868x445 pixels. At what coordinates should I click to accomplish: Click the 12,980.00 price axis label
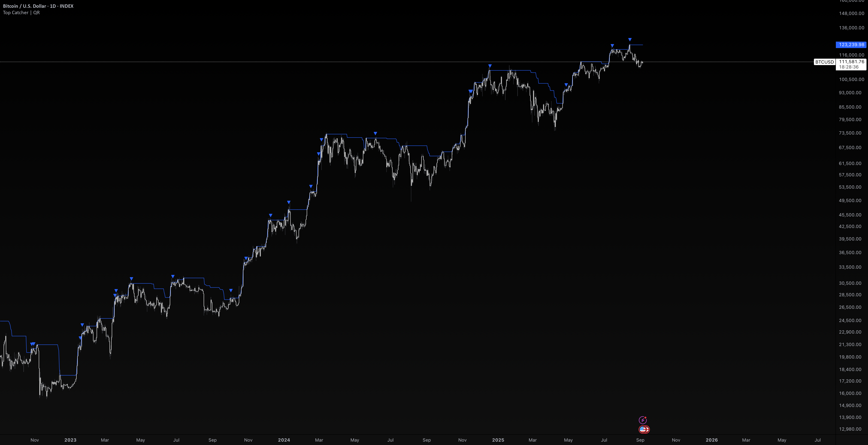click(850, 429)
